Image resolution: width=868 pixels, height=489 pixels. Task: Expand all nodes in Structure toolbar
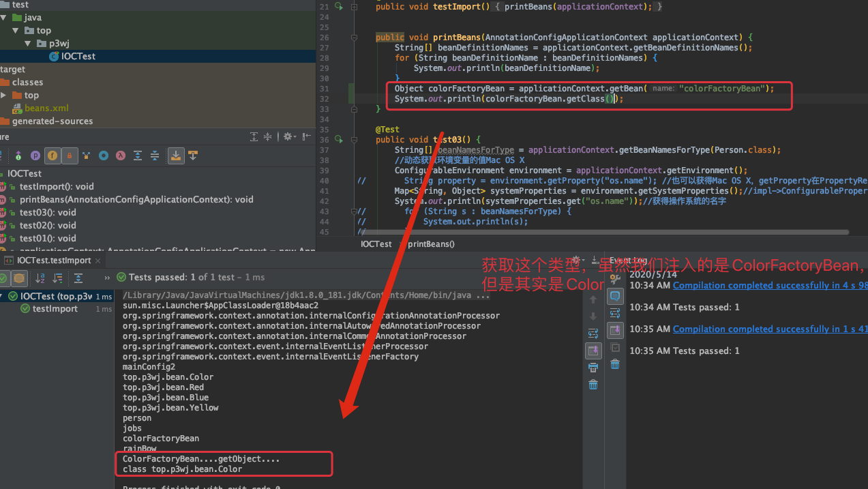(138, 156)
